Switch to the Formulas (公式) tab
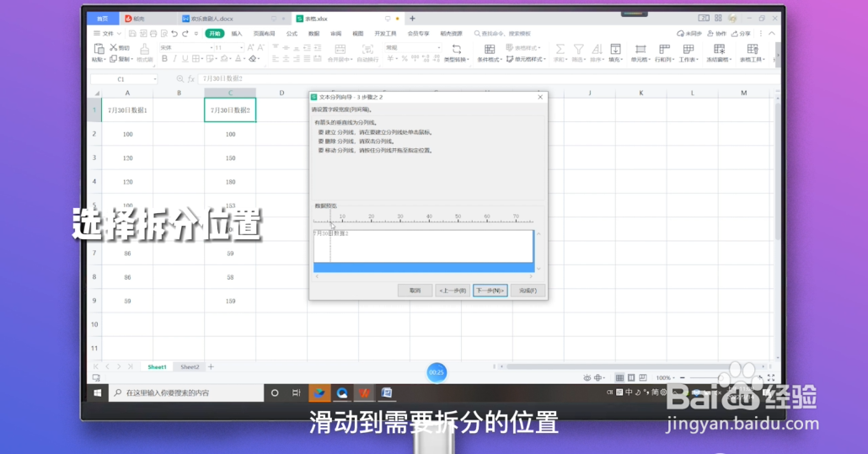Screen dimensions: 868x454 pos(292,34)
